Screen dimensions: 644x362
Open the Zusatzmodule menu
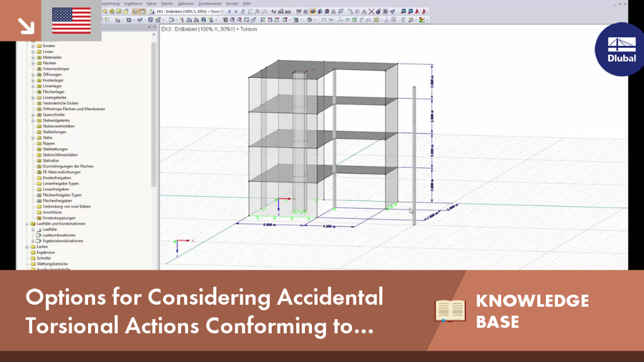[x=210, y=3]
